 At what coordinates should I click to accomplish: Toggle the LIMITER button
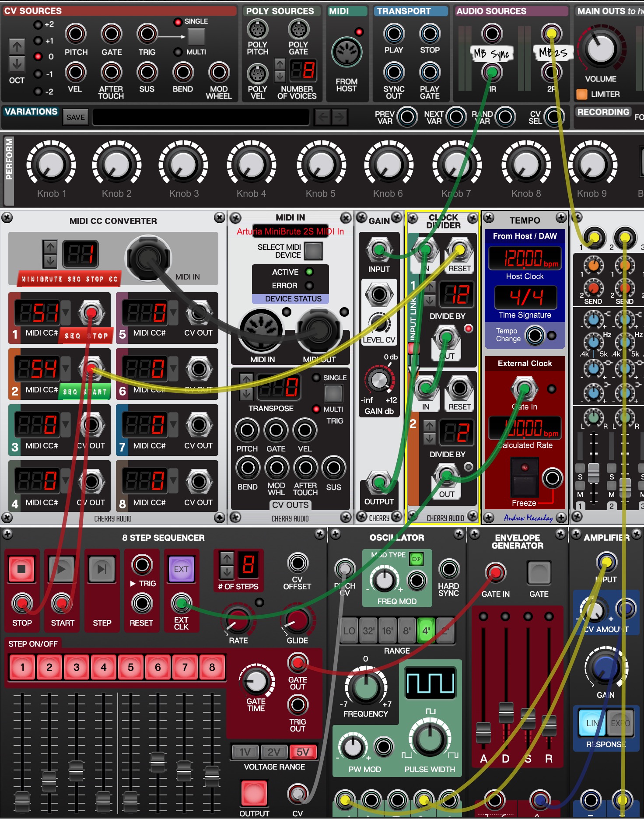(x=582, y=94)
